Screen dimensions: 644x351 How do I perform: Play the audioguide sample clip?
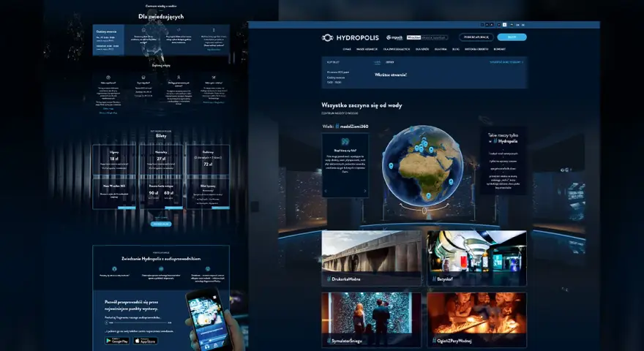106,322
